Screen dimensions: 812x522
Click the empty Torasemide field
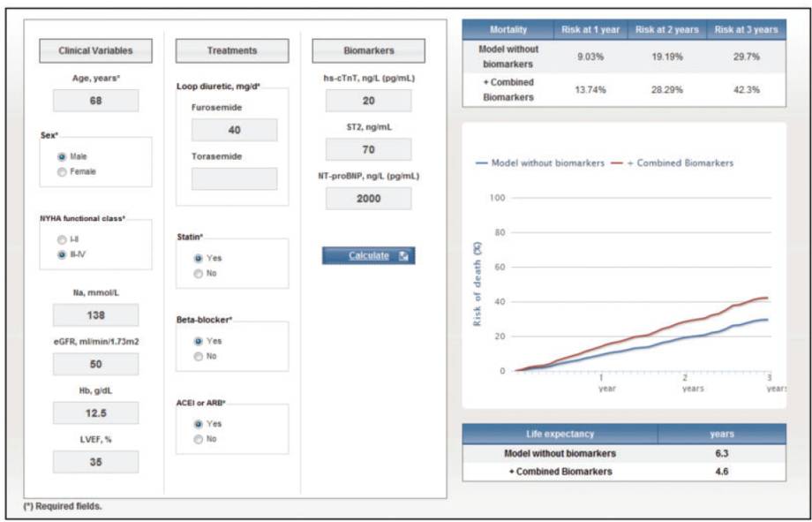(234, 178)
